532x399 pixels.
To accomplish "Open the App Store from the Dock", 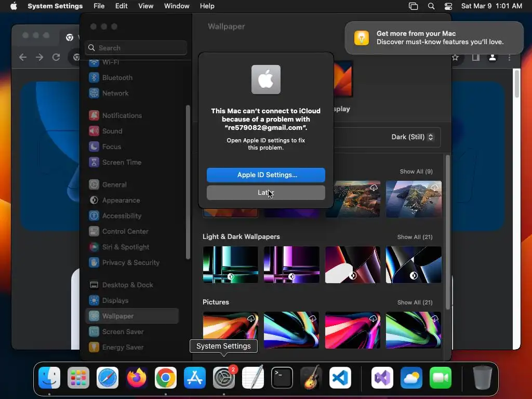I will (195, 378).
